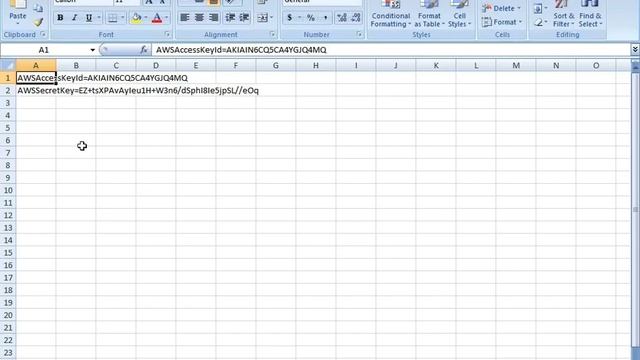
Task: Click the Select All corner button
Action: click(x=8, y=65)
